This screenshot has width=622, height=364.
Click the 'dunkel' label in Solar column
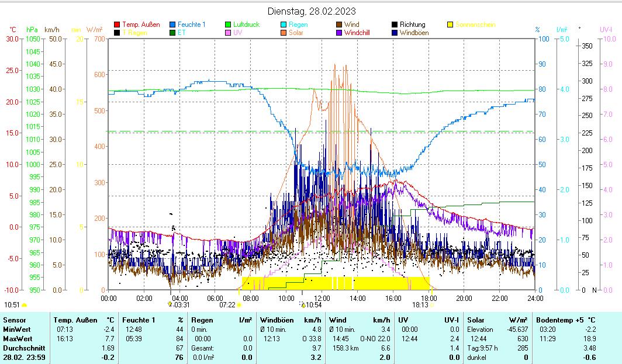tap(476, 357)
